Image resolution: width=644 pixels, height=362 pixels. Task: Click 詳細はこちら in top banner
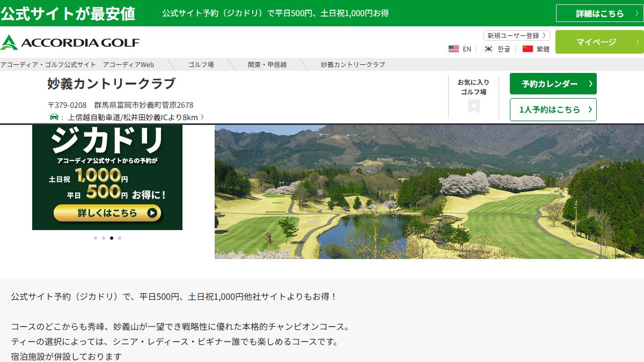point(599,13)
